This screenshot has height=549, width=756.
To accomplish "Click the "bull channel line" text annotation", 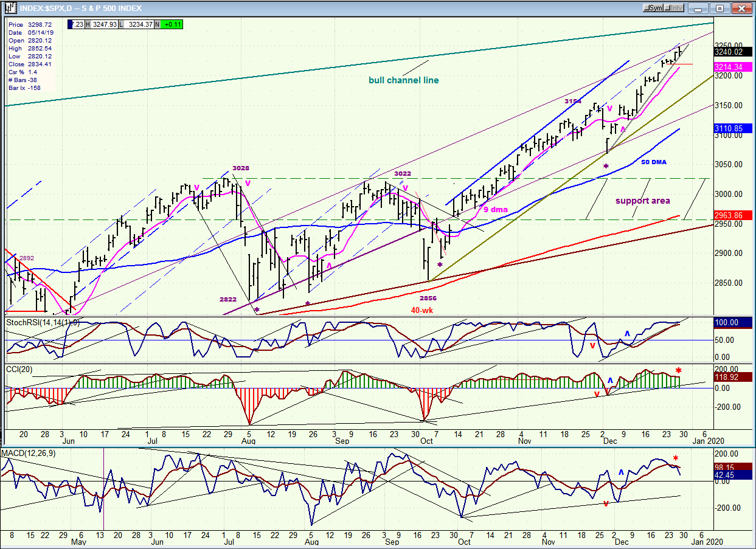I will tap(403, 80).
